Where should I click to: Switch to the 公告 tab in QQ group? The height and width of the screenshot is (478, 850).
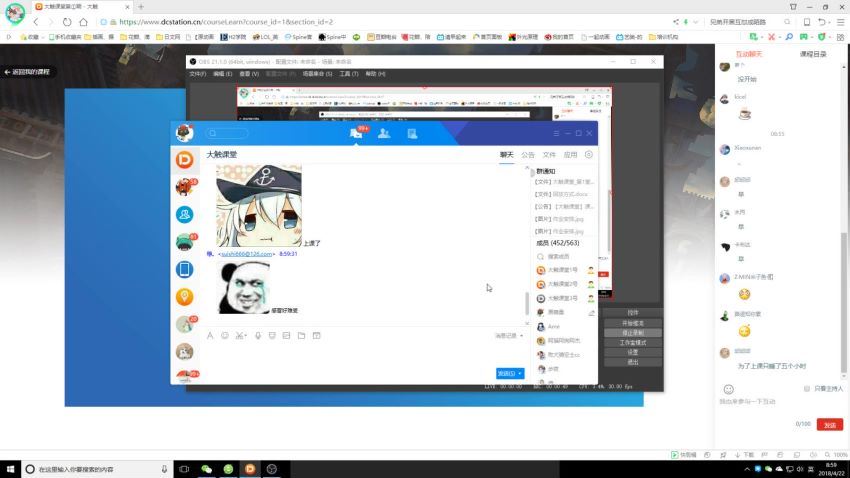click(x=528, y=155)
